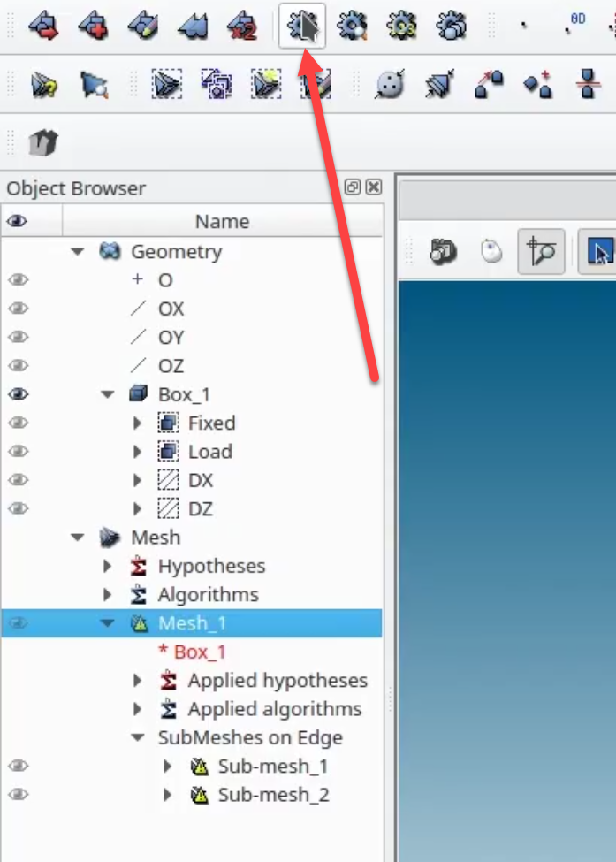Click the Preview mesh gear with magnifier
Image resolution: width=616 pixels, height=862 pixels.
[352, 26]
